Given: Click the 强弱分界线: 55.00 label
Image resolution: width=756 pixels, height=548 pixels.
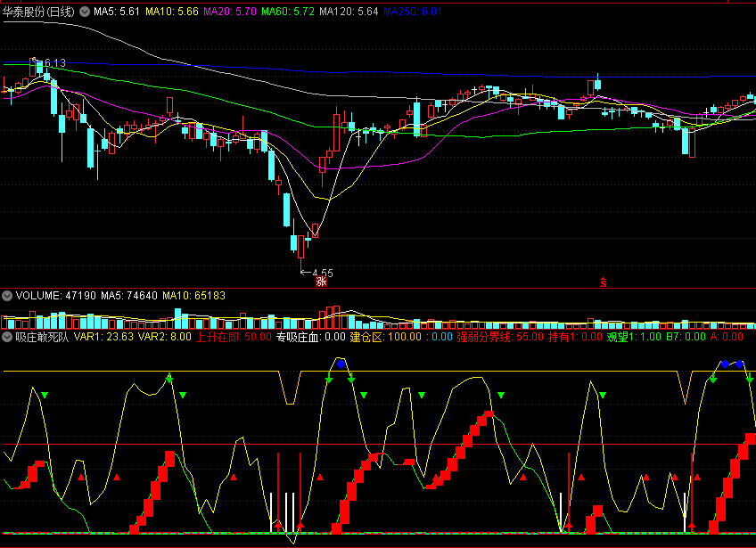Looking at the screenshot, I should point(500,337).
